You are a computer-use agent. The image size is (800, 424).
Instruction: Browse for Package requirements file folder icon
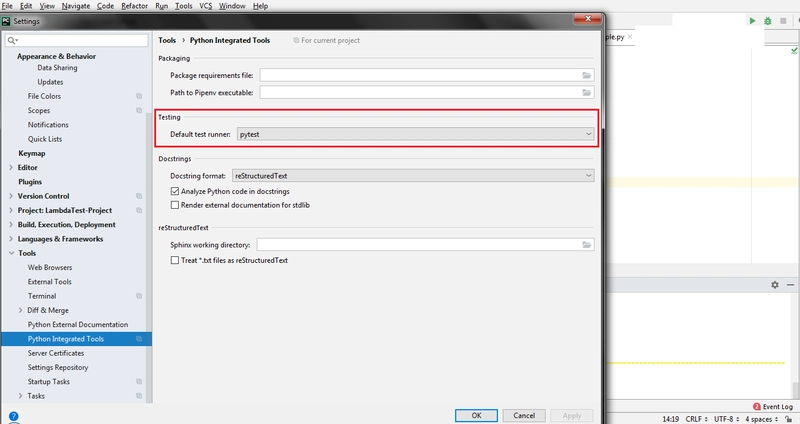pyautogui.click(x=587, y=75)
